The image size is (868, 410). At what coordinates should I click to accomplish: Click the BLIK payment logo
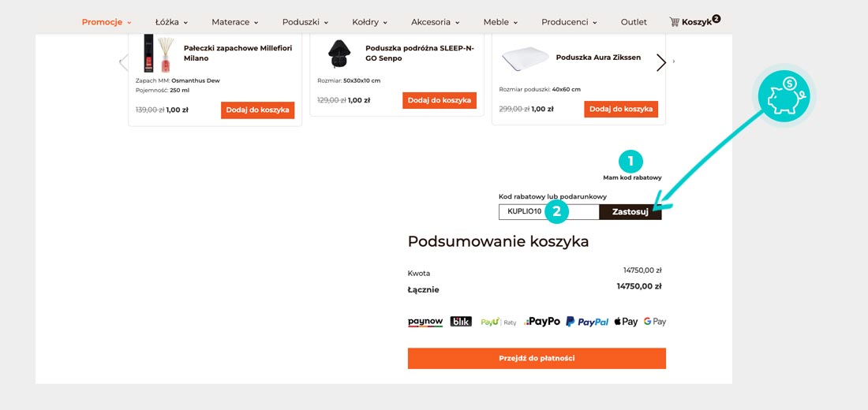tap(461, 322)
